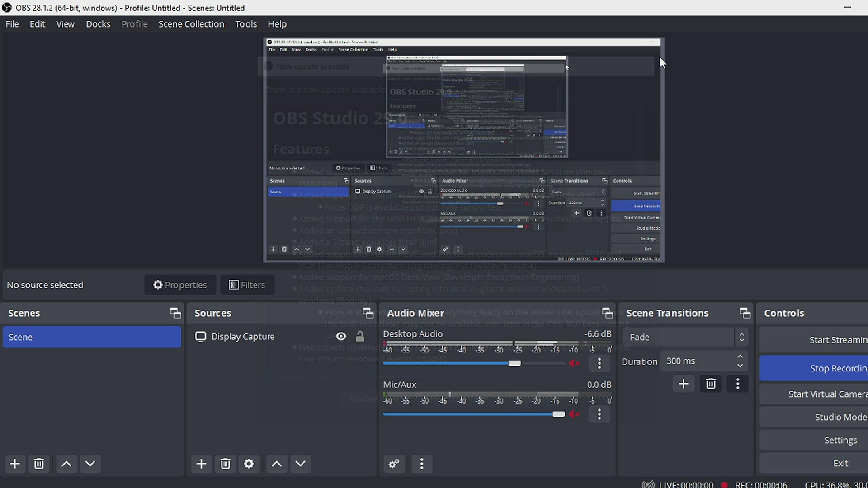Toggle Display Capture visibility eye

click(341, 336)
